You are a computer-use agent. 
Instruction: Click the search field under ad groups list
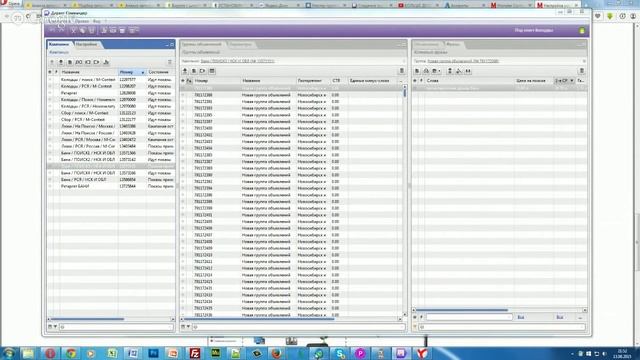(299, 327)
